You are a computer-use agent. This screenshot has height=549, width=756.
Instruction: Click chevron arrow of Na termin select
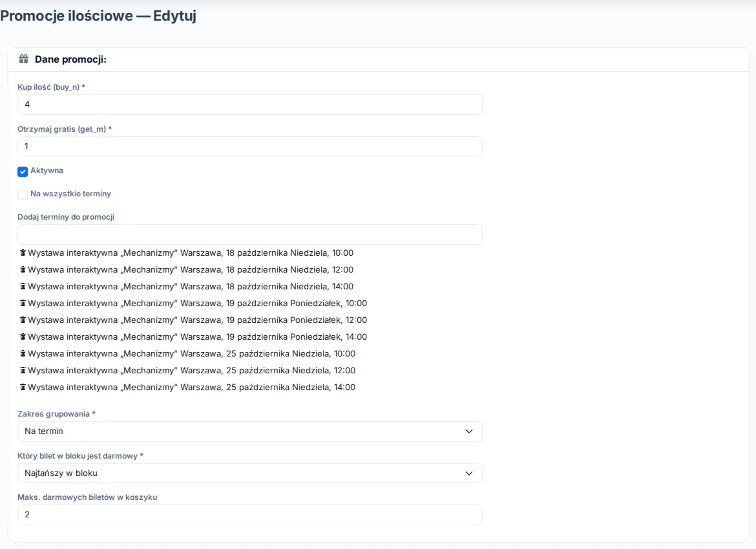[469, 431]
